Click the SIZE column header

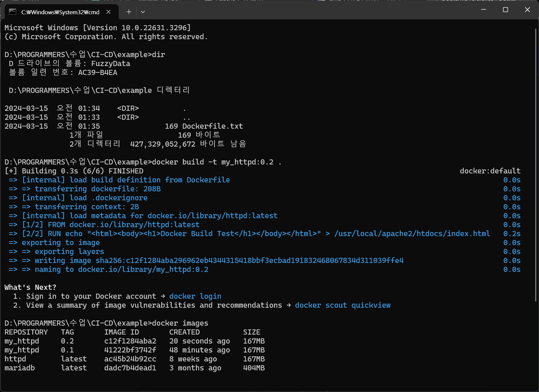[x=252, y=332]
